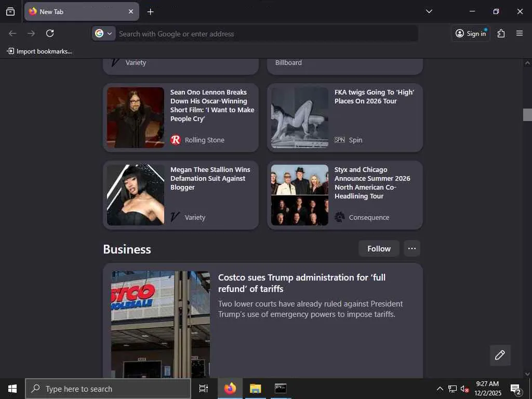Open the Google search engine selector dropdown
This screenshot has height=399, width=532.
104,34
